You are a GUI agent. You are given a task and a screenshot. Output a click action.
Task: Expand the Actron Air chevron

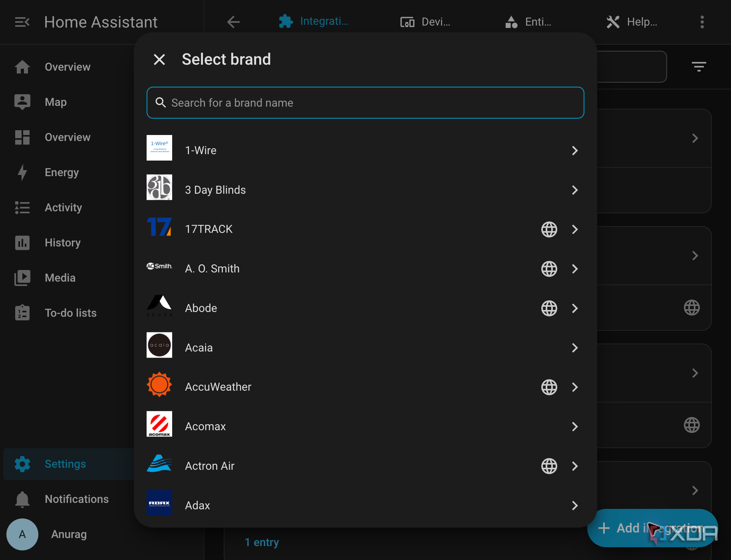575,466
